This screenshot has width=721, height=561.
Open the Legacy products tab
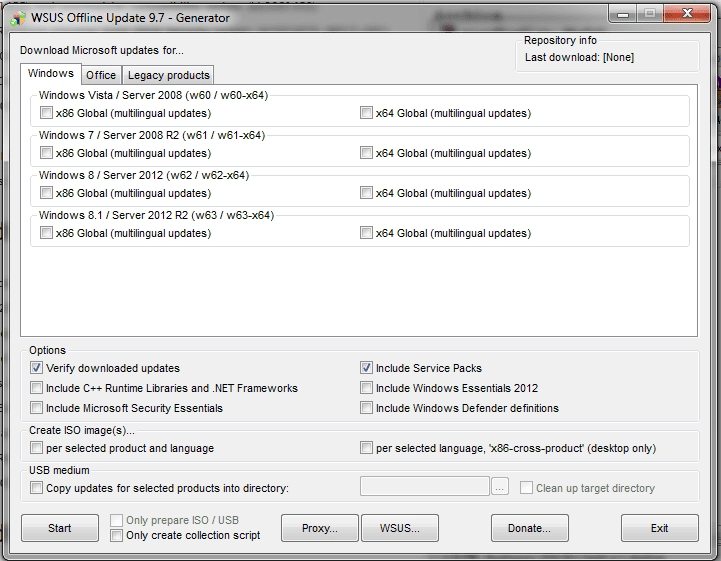(168, 75)
